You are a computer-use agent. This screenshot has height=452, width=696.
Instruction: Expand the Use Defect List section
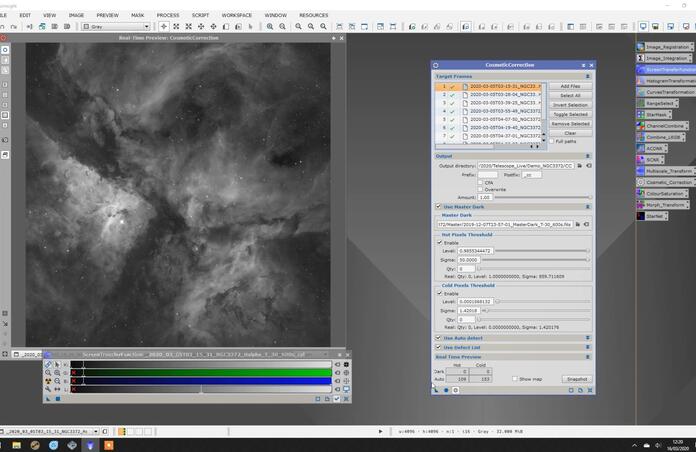pyautogui.click(x=588, y=347)
